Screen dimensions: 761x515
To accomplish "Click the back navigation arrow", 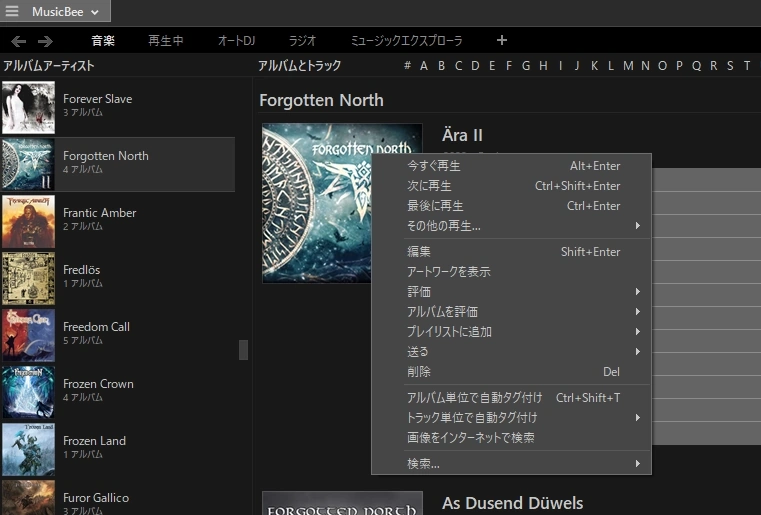I will pos(18,41).
